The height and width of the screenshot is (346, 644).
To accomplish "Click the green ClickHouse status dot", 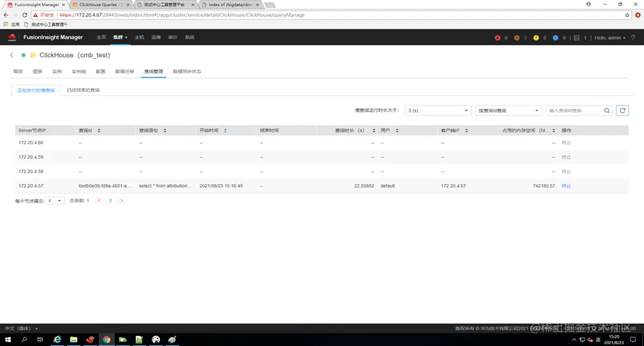I will (x=23, y=55).
